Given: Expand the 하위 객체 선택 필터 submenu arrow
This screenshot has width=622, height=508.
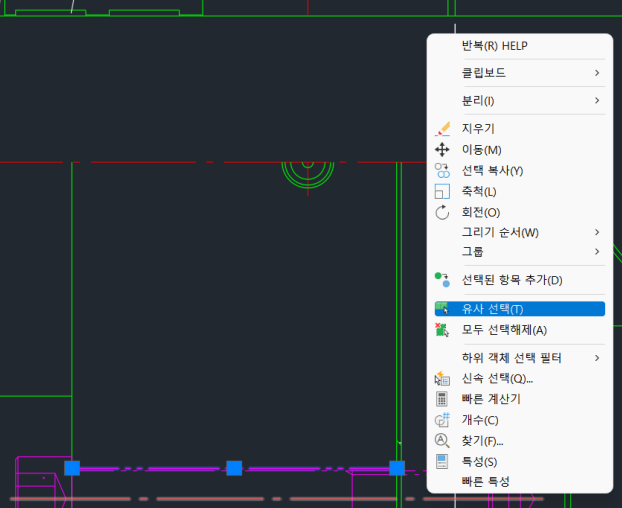Looking at the screenshot, I should tap(597, 358).
